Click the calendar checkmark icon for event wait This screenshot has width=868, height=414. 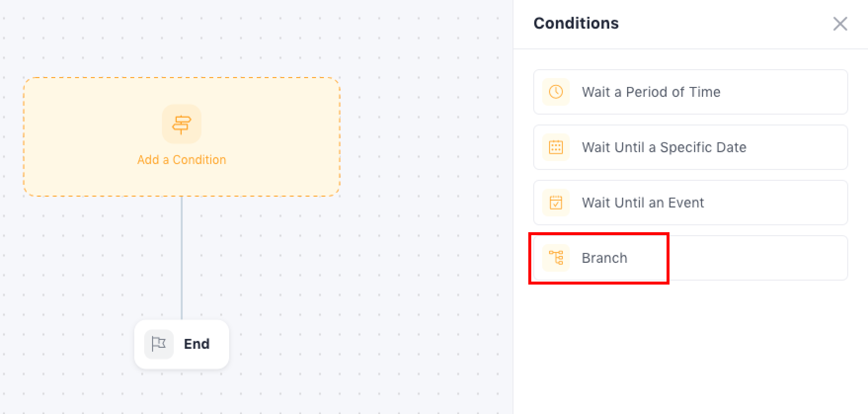(x=556, y=203)
